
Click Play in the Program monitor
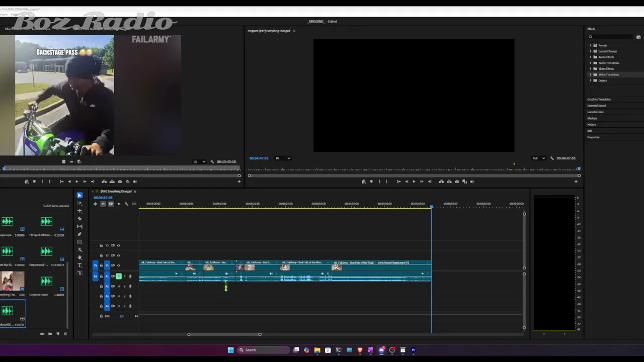tap(414, 182)
